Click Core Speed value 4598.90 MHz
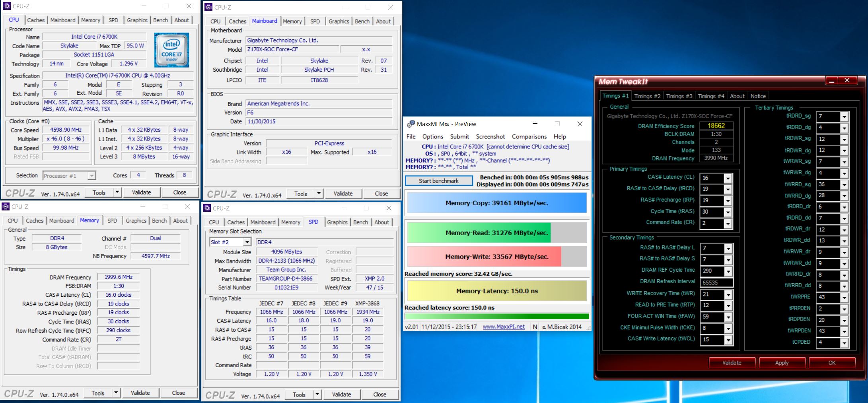The width and height of the screenshot is (868, 403). coord(66,130)
